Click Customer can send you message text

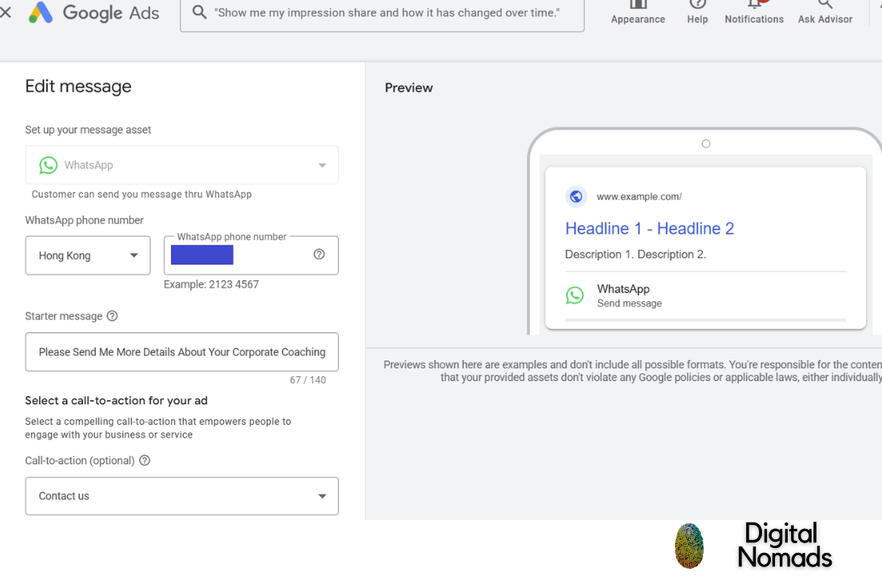[141, 194]
